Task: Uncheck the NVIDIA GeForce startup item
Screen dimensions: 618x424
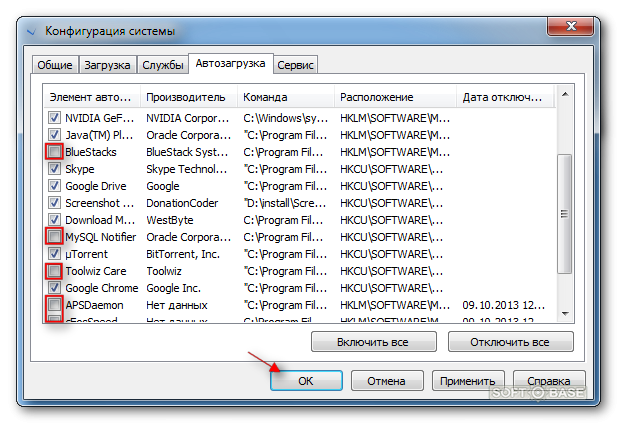Action: 54,118
